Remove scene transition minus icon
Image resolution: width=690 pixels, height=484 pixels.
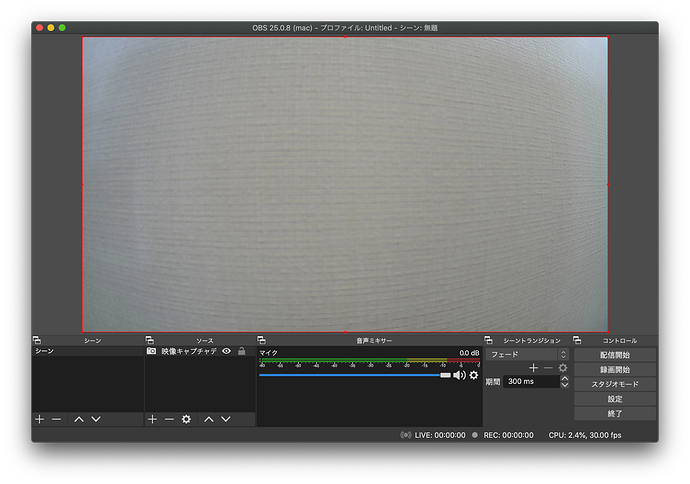pyautogui.click(x=548, y=368)
